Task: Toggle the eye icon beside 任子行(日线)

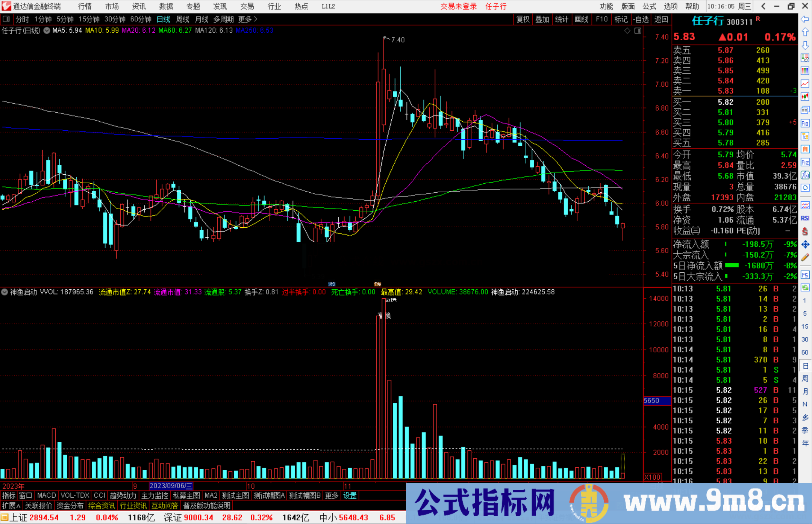Action: 47,31
